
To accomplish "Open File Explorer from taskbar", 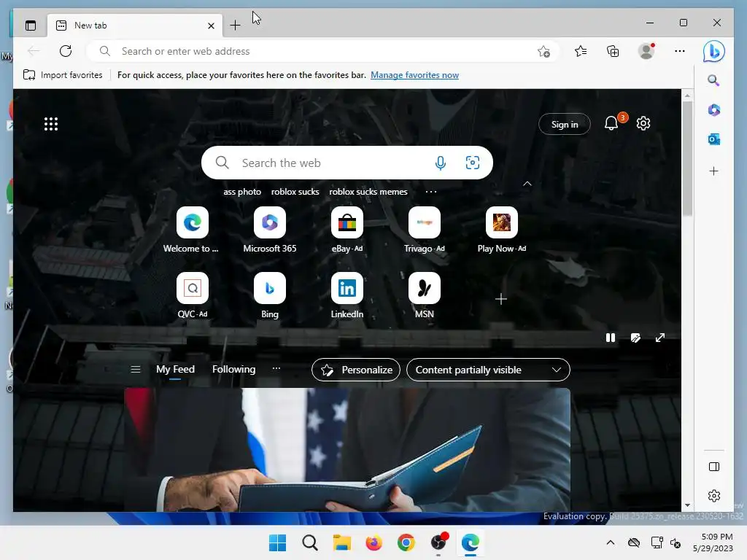I will pyautogui.click(x=341, y=542).
